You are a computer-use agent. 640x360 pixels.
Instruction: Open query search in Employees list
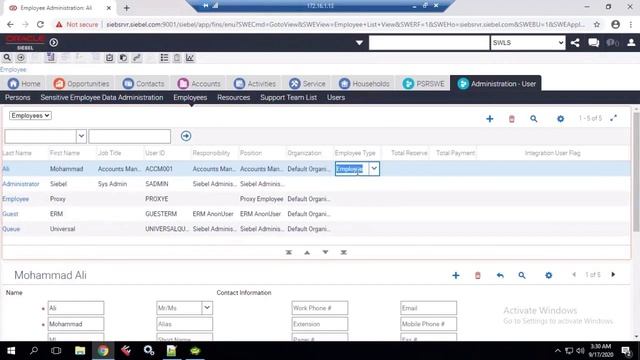(533, 119)
